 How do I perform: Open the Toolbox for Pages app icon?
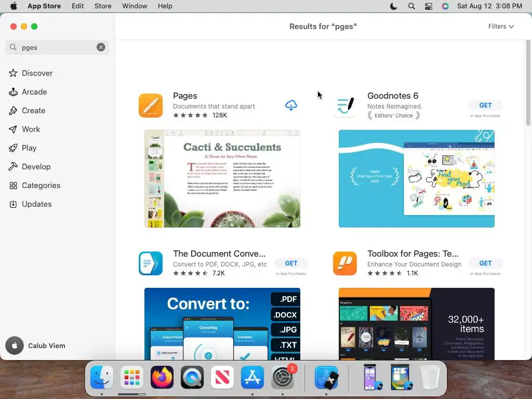[345, 263]
